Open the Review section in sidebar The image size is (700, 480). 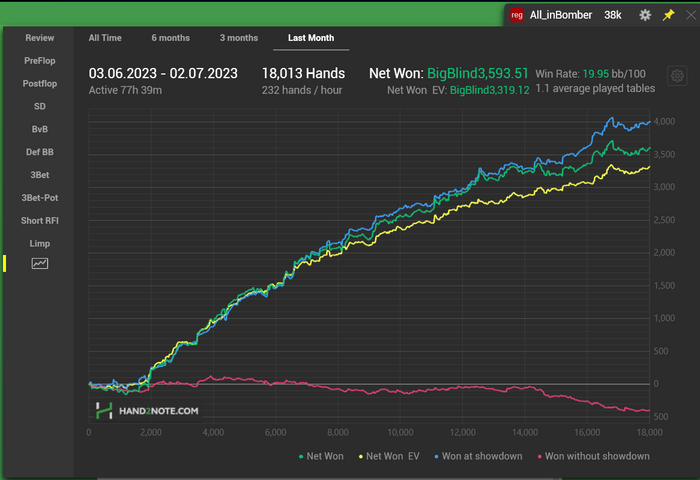(x=40, y=38)
